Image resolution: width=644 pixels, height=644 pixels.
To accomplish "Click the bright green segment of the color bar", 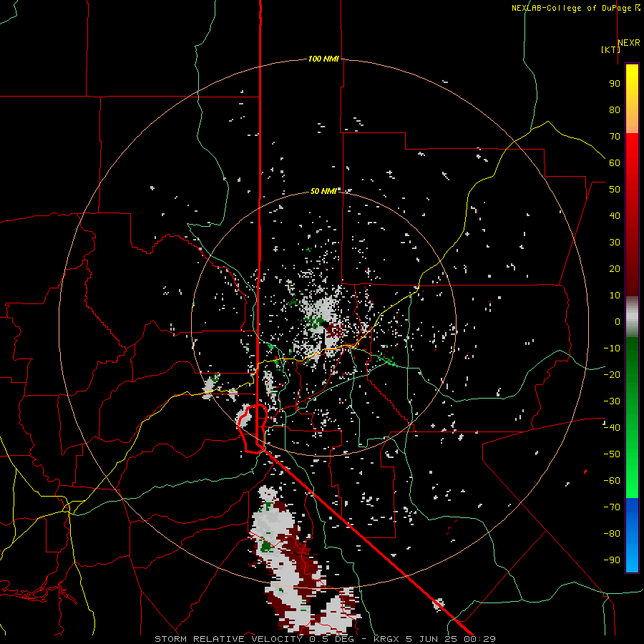I will click(x=632, y=418).
